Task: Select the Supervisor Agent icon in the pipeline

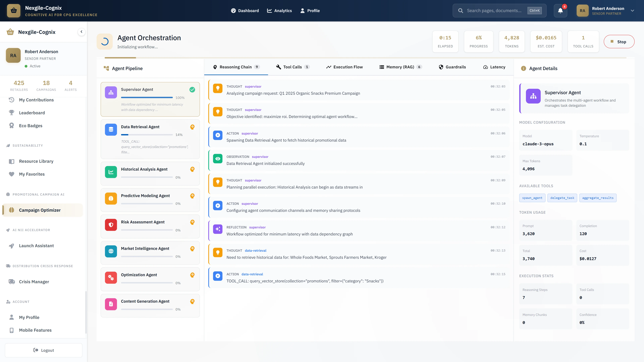Action: 111,92
